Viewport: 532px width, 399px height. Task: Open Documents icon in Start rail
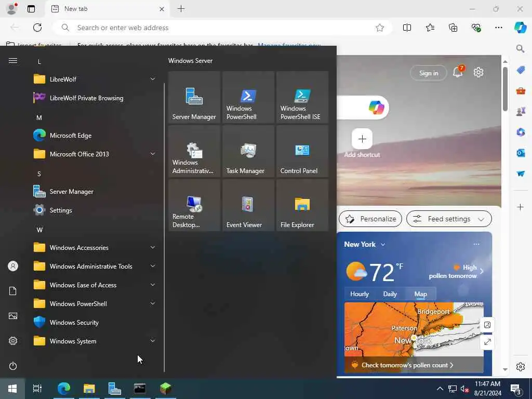coord(13,291)
